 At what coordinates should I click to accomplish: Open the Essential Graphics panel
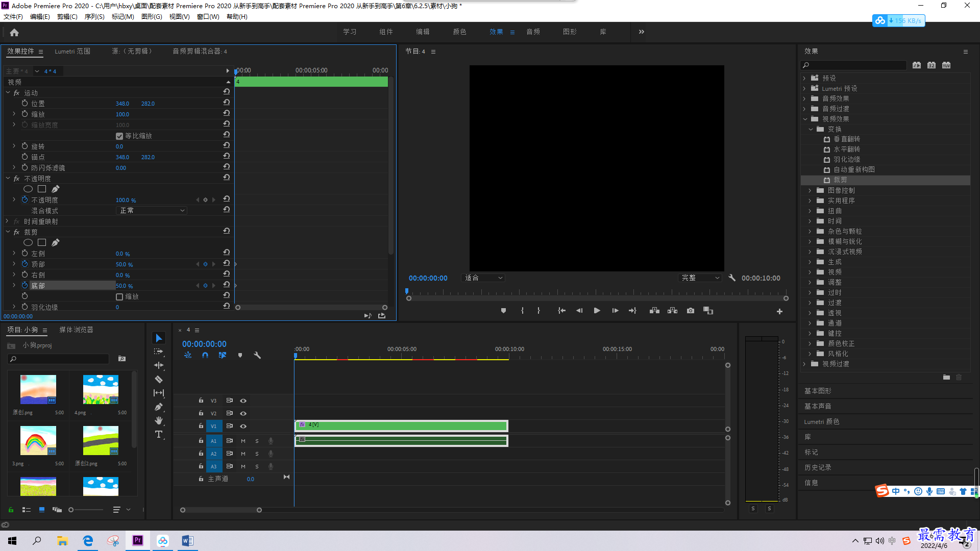(818, 391)
